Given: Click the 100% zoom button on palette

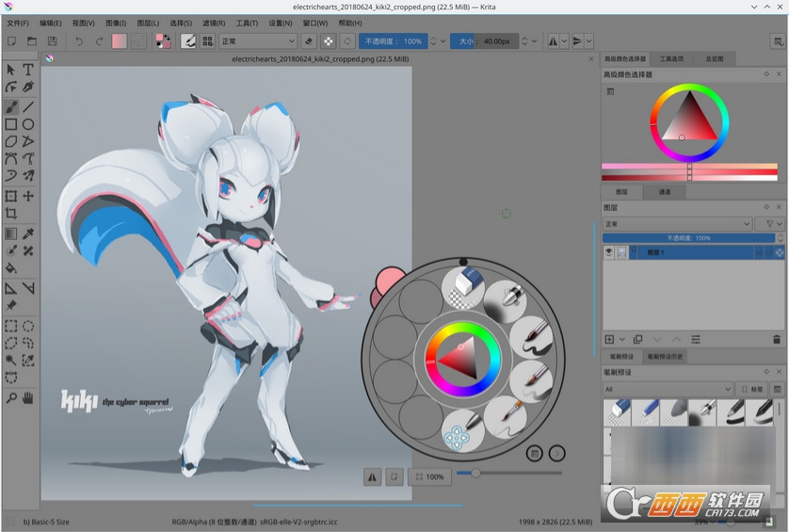Looking at the screenshot, I should 429,476.
